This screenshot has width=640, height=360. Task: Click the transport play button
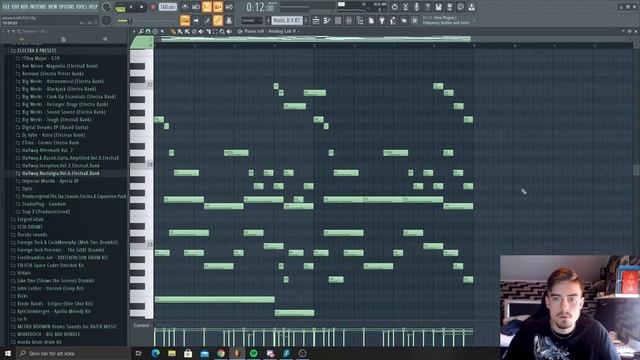[x=131, y=7]
